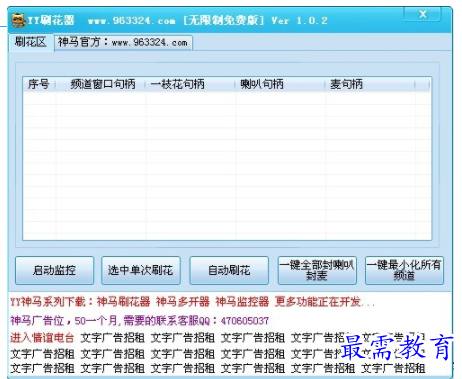The width and height of the screenshot is (462, 379).
Task: Click the 更多功能正在开发 text
Action: tap(325, 302)
